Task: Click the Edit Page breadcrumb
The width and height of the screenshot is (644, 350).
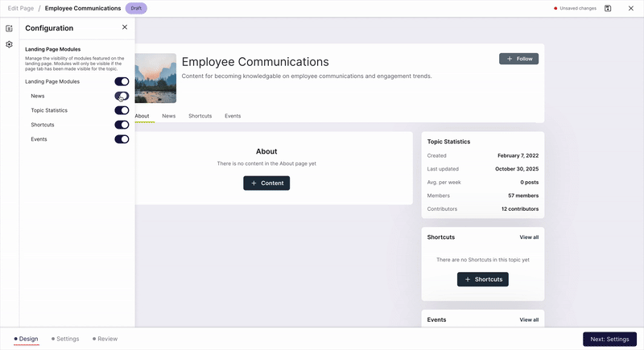Action: (21, 8)
